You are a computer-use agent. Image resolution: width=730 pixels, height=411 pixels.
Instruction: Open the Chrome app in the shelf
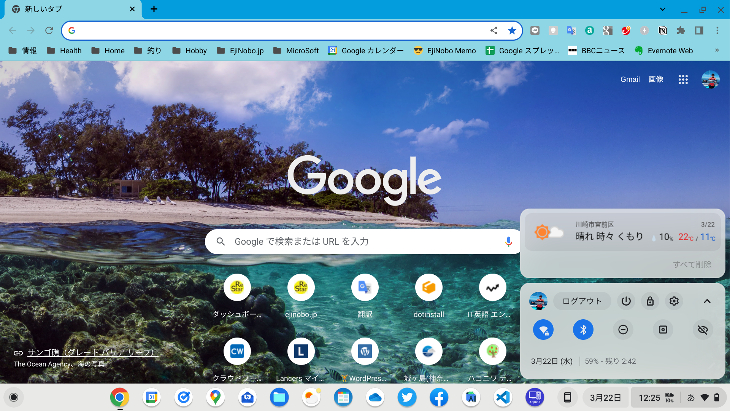pos(120,397)
